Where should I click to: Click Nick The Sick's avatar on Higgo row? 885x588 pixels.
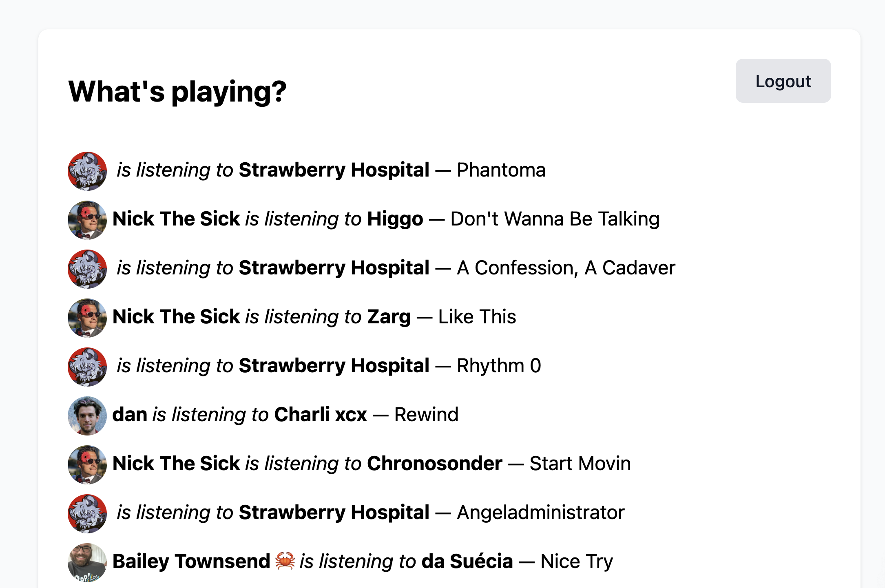[x=87, y=220]
